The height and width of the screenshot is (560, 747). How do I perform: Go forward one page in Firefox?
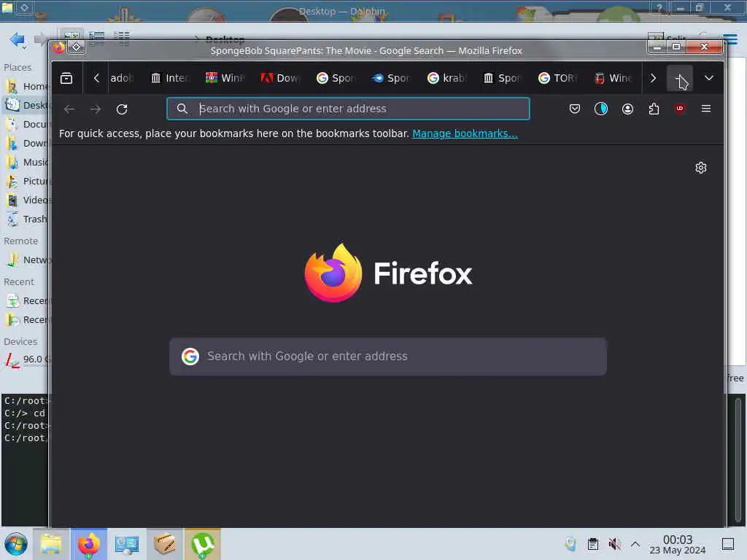coord(96,109)
